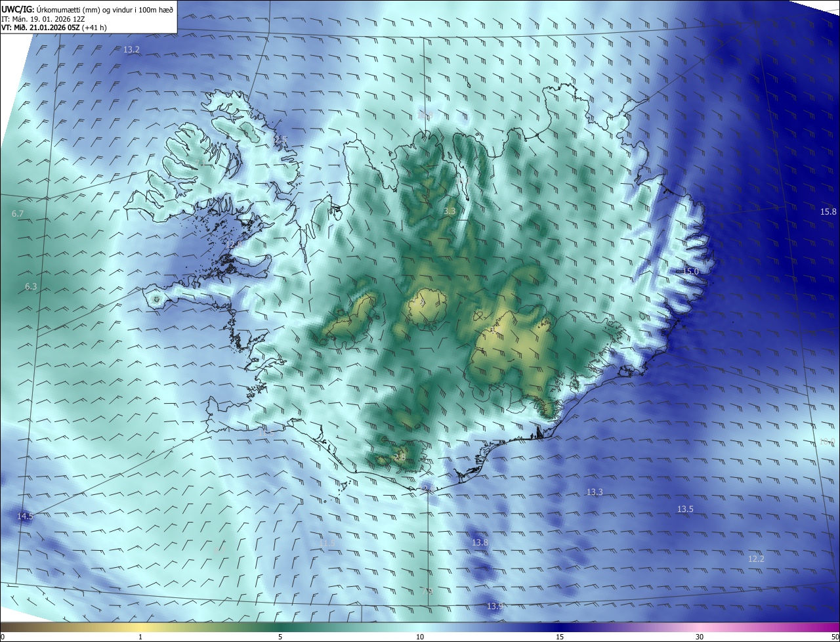Click the valid time line "VT: Mið. 21.01.2026 05Z (+41 h)"
This screenshot has height=642, width=840.
54,28
